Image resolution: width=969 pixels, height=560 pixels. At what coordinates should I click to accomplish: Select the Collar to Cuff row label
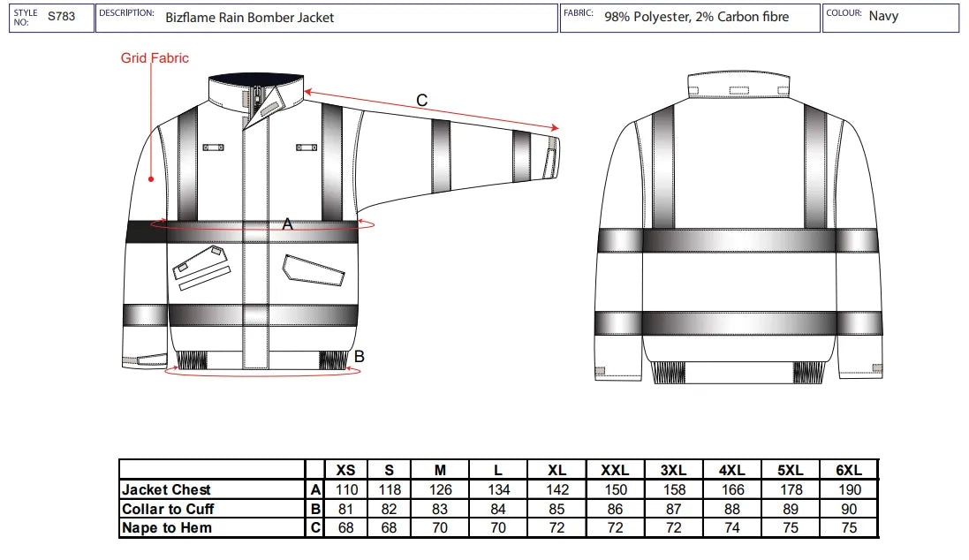pos(168,509)
